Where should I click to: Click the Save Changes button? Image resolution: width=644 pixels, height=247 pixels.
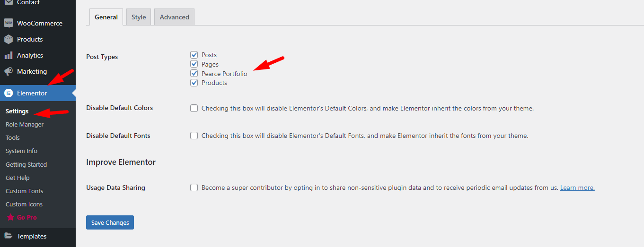point(110,222)
